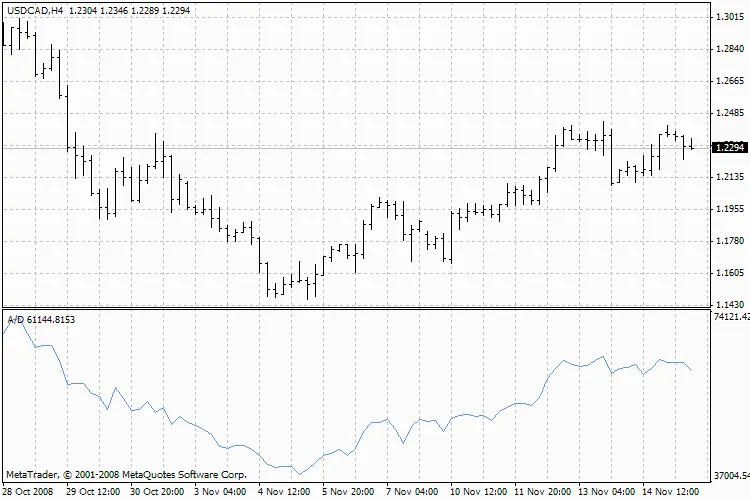750x500 pixels.
Task: Click the 29 Oct 12:00 time label
Action: 93,492
